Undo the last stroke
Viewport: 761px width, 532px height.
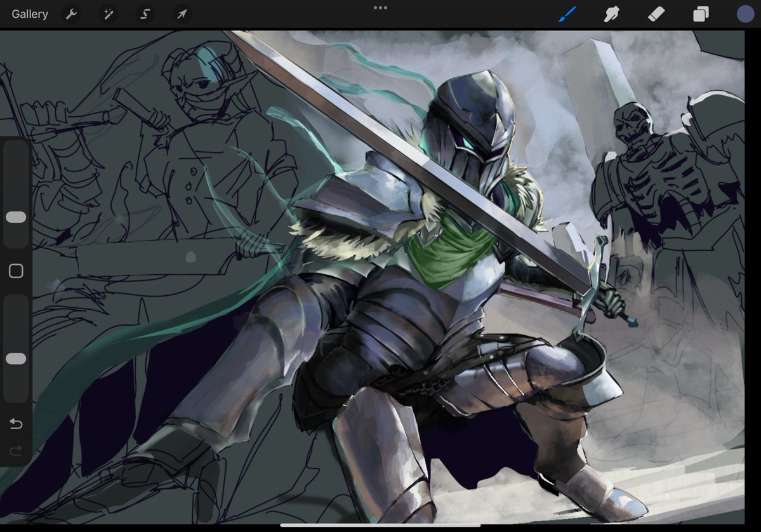click(x=16, y=423)
